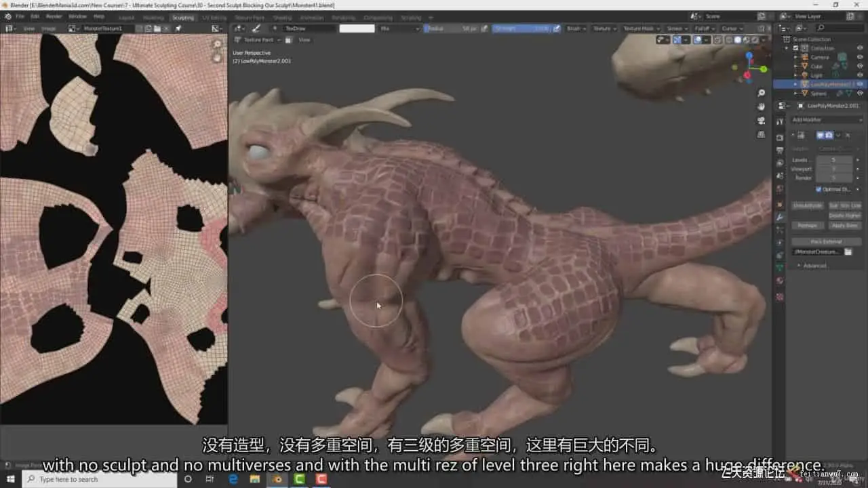Click the zoom icon in the image editor
The width and height of the screenshot is (868, 488).
click(x=217, y=44)
